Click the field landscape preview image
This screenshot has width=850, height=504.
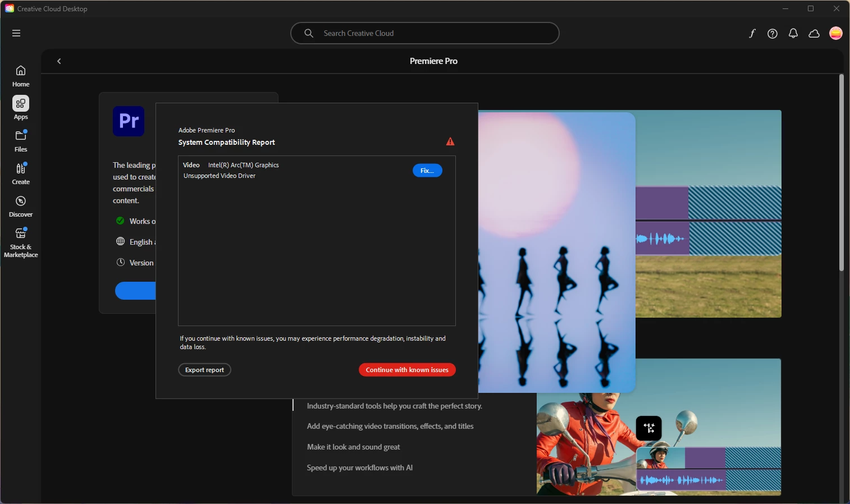pyautogui.click(x=708, y=214)
